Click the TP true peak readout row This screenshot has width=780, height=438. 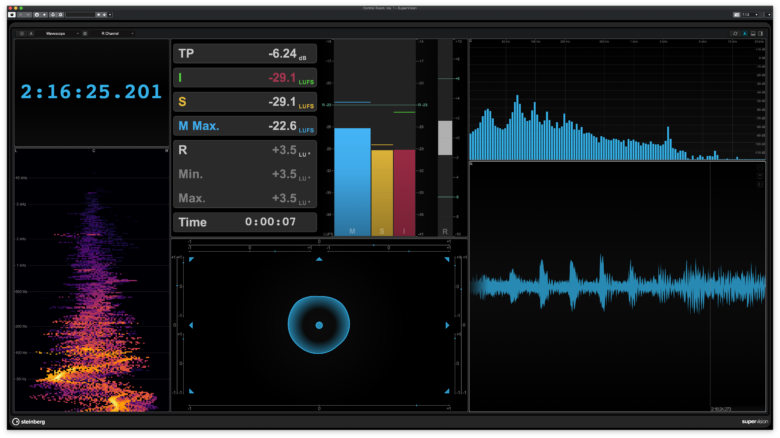244,54
